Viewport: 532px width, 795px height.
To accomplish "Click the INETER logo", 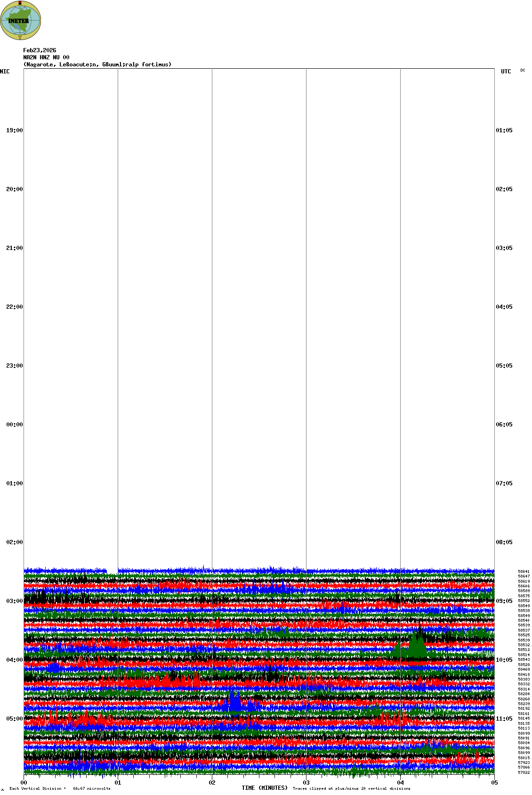I will [20, 21].
